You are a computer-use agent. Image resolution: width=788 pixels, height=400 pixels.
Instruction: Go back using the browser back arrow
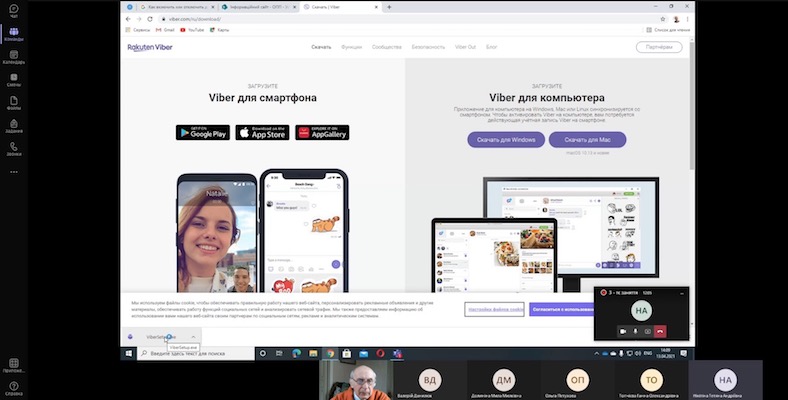click(128, 19)
